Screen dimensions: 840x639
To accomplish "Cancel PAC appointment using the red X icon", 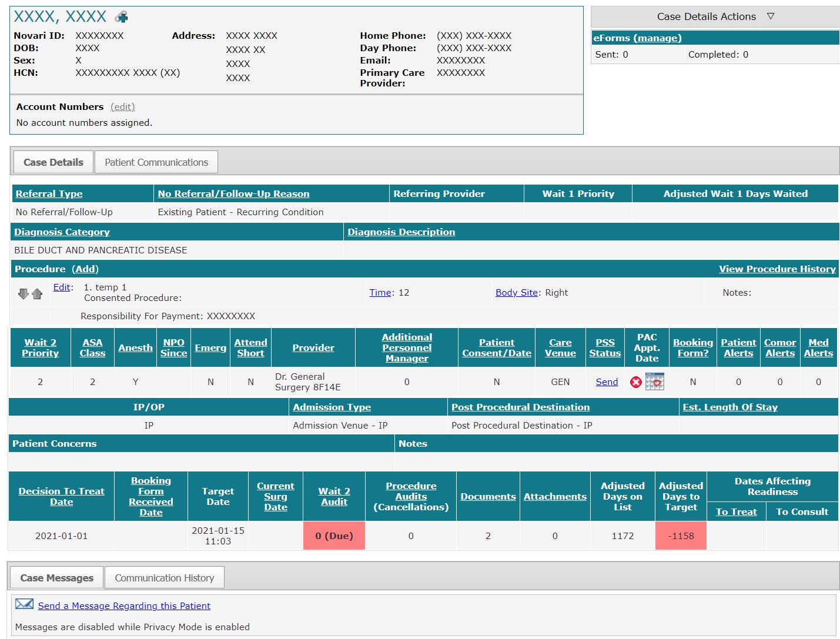I will pos(635,382).
